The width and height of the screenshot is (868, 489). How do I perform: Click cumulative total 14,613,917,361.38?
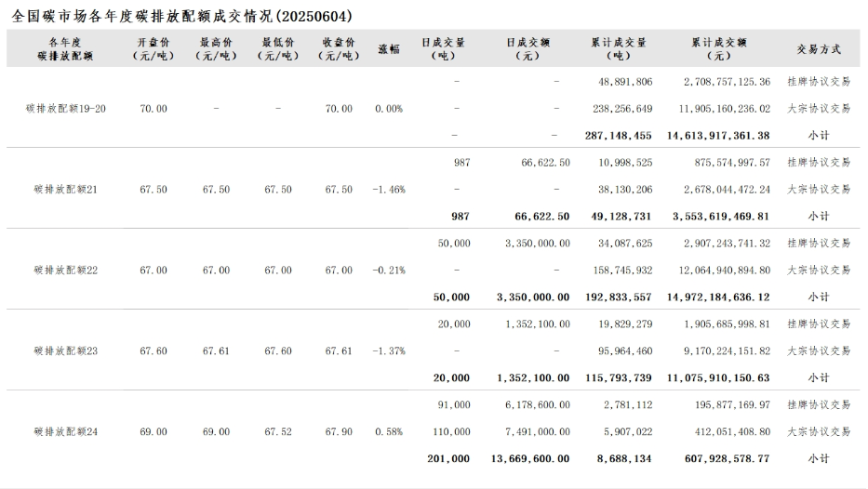(x=718, y=136)
